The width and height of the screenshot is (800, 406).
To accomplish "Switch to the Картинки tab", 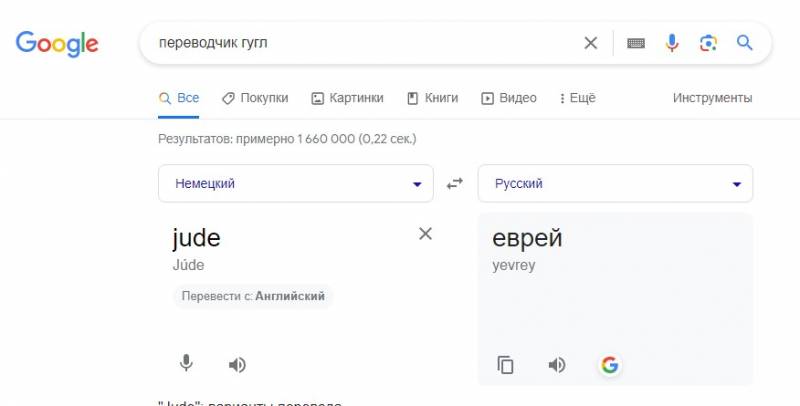I will 347,98.
